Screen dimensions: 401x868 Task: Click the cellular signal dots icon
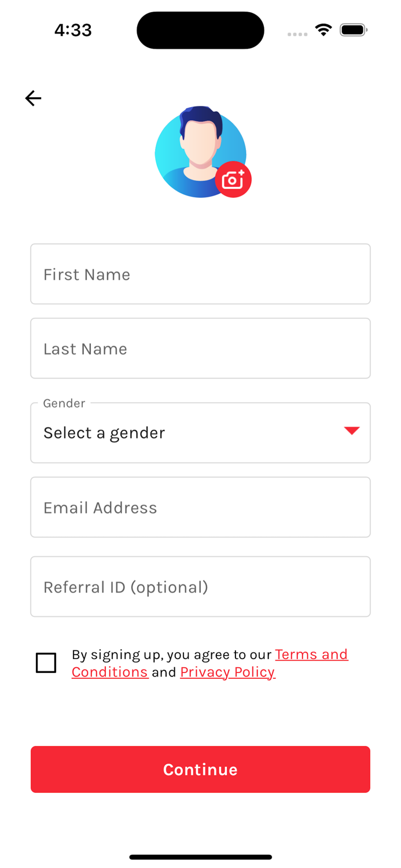click(297, 34)
